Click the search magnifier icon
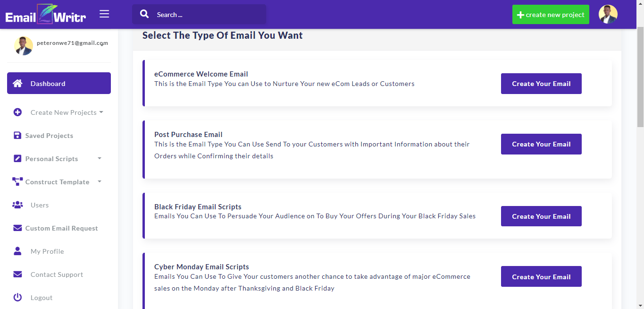The image size is (644, 309). pyautogui.click(x=144, y=14)
